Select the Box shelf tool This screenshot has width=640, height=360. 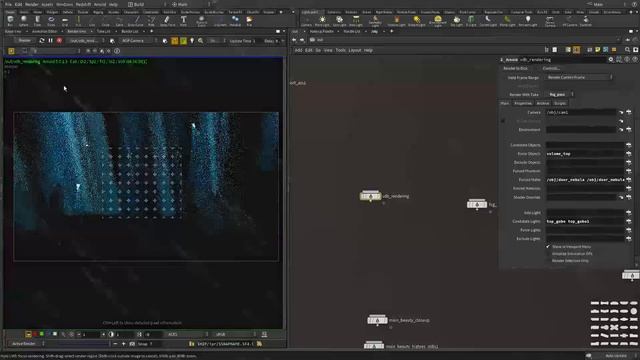pyautogui.click(x=10, y=21)
